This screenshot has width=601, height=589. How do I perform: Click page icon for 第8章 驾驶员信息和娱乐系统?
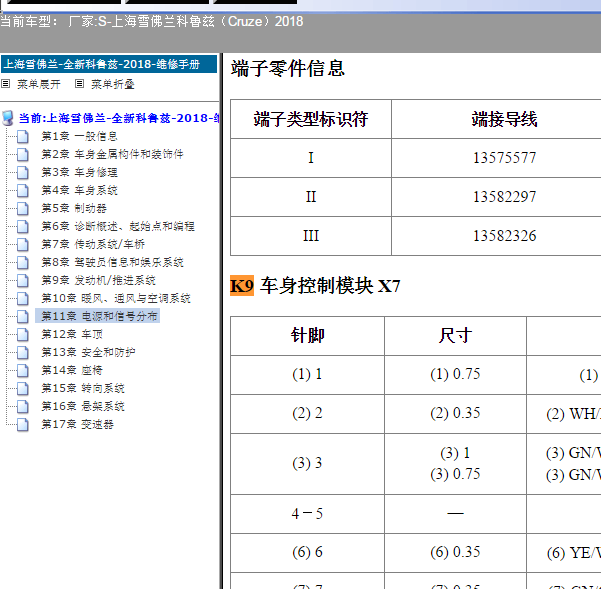(23, 263)
